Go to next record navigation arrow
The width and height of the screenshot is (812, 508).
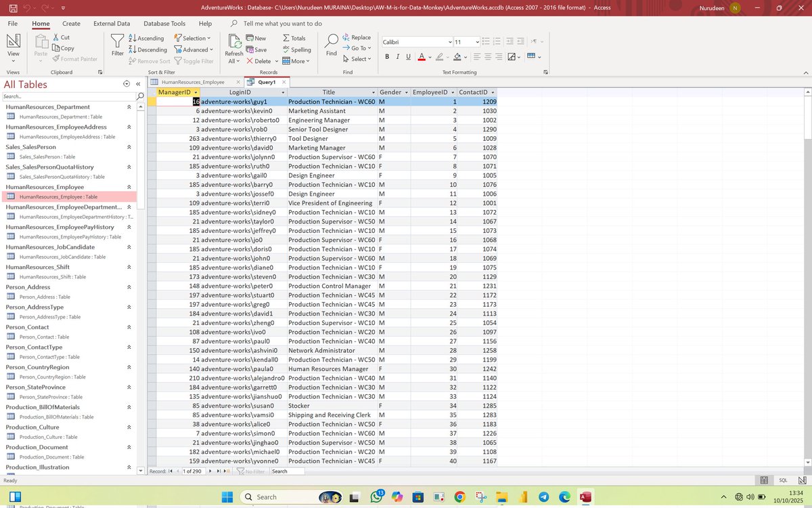(x=210, y=471)
